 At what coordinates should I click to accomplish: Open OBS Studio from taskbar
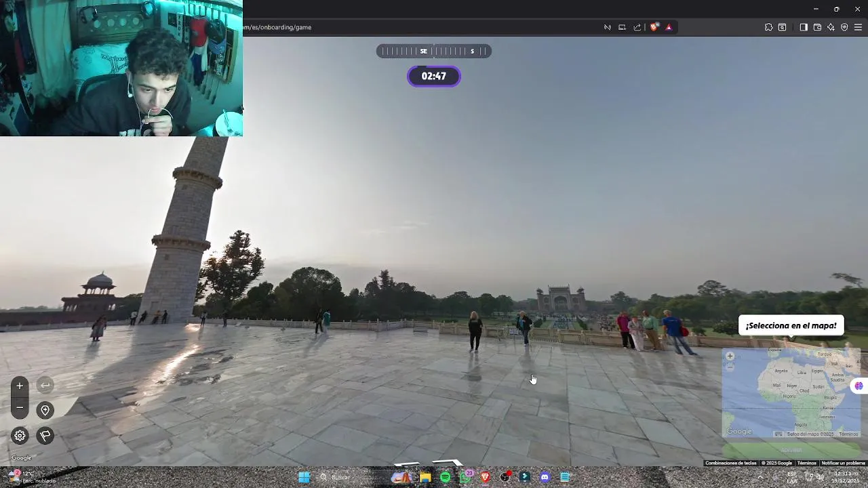click(x=505, y=477)
